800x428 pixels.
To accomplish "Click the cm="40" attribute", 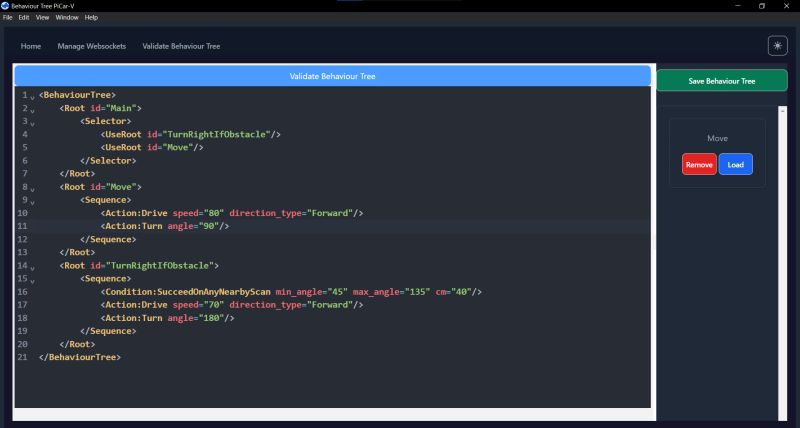I will (x=454, y=292).
